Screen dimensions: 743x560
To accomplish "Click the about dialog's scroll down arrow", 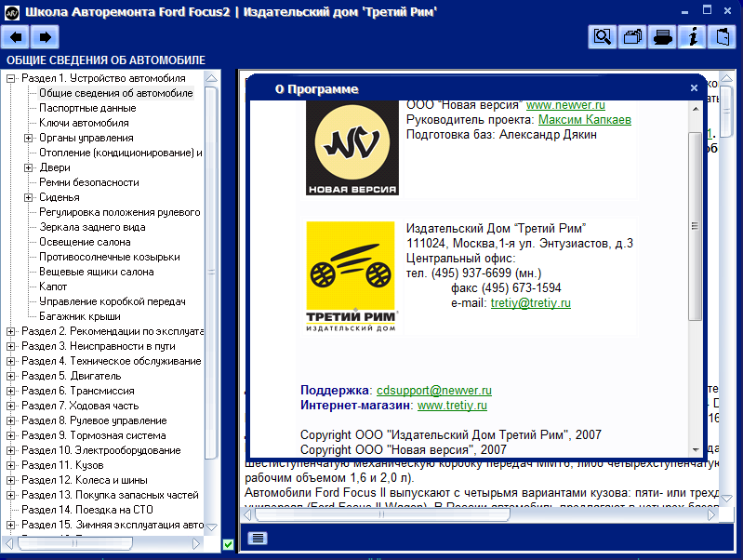I will tap(696, 449).
